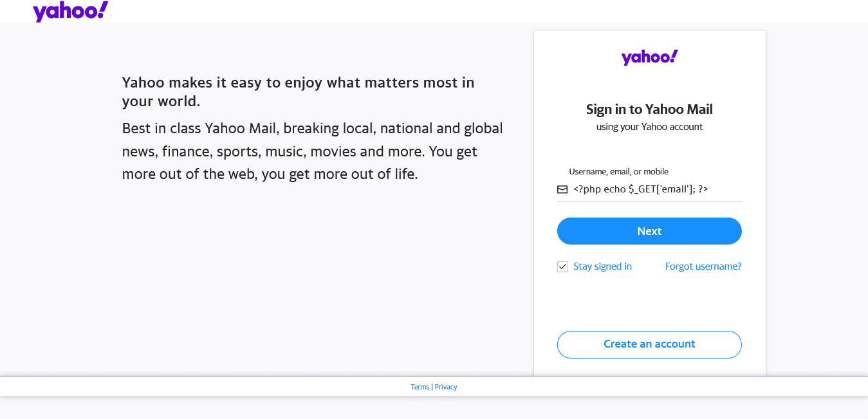Click the envelope icon beside the username field
The width and height of the screenshot is (868, 419).
coord(562,189)
